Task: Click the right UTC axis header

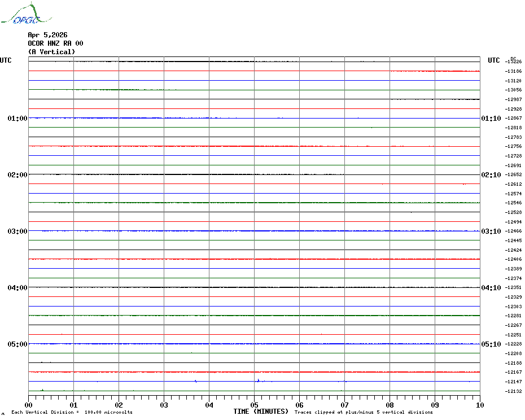Action: [493, 60]
